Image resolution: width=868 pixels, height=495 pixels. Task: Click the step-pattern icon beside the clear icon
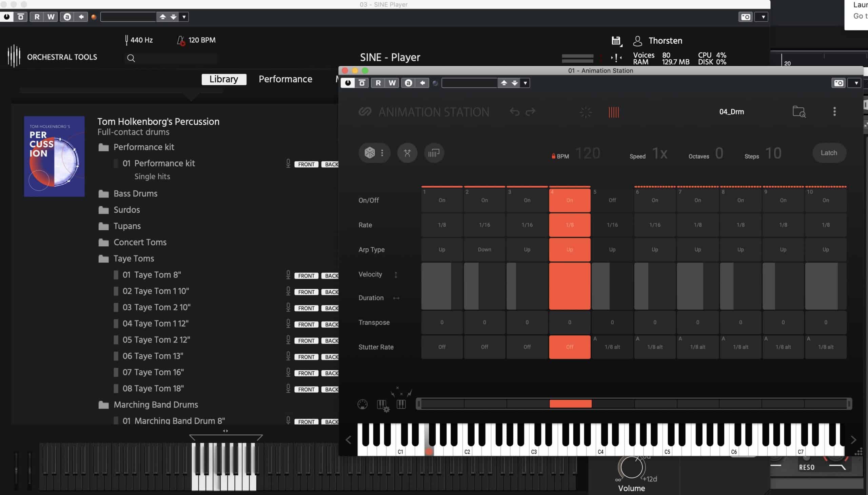point(434,153)
